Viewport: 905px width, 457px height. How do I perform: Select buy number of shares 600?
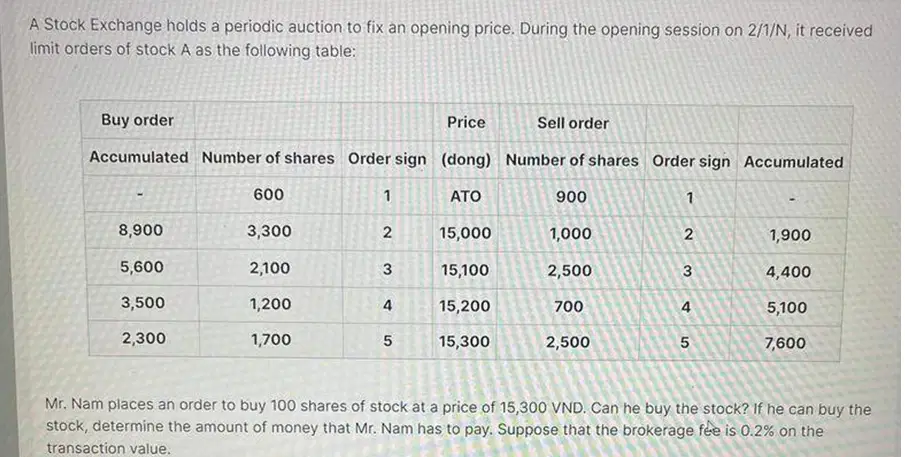coord(268,194)
